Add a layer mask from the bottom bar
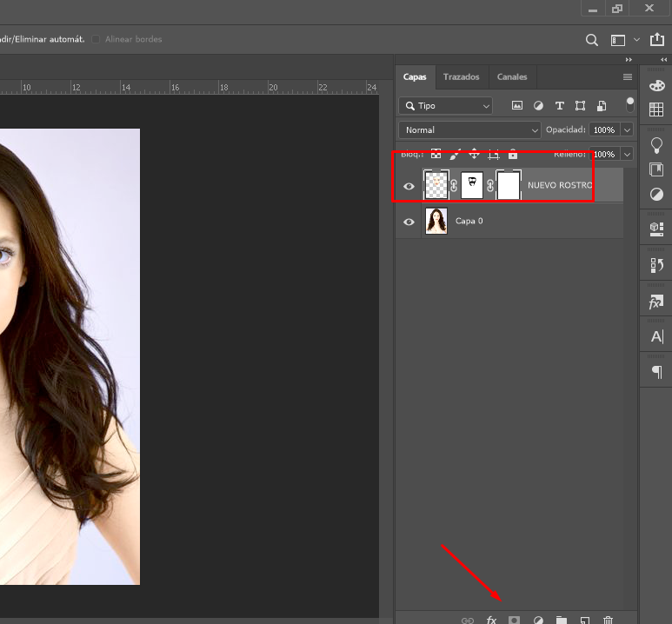Viewport: 672px width, 624px height. [514, 620]
